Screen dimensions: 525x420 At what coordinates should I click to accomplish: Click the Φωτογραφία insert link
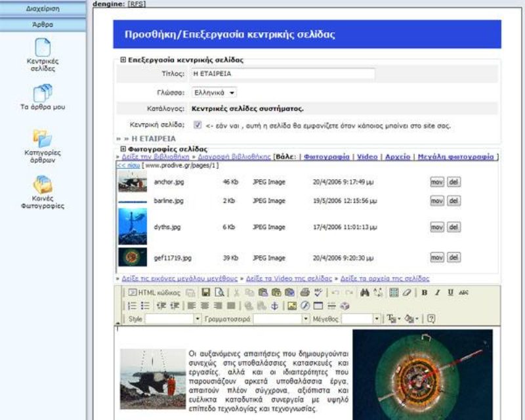(326, 157)
